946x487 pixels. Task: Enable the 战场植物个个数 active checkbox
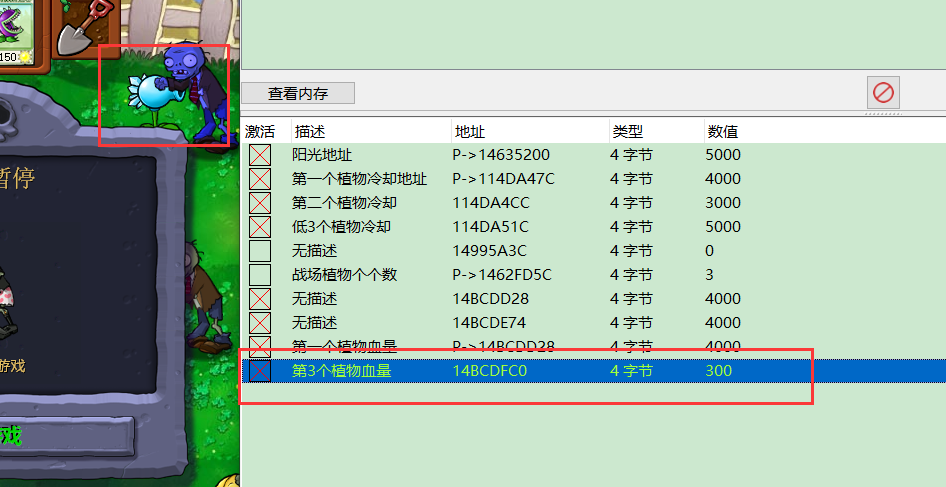coord(260,275)
